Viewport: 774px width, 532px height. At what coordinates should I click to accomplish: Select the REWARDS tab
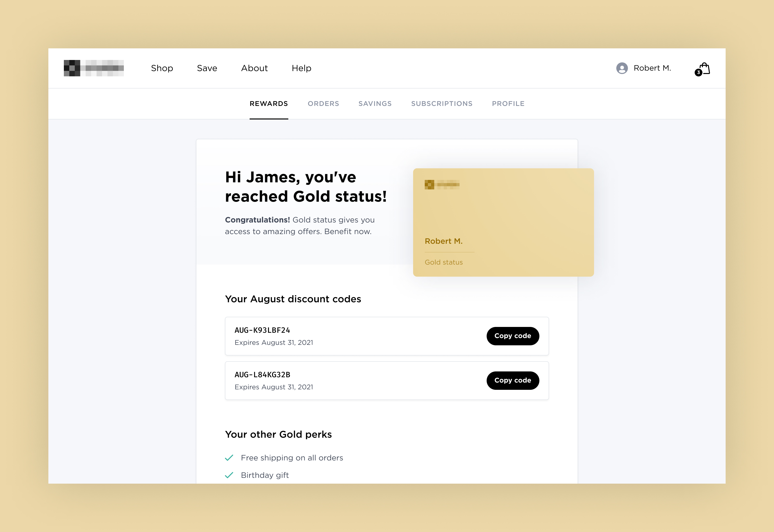(268, 103)
